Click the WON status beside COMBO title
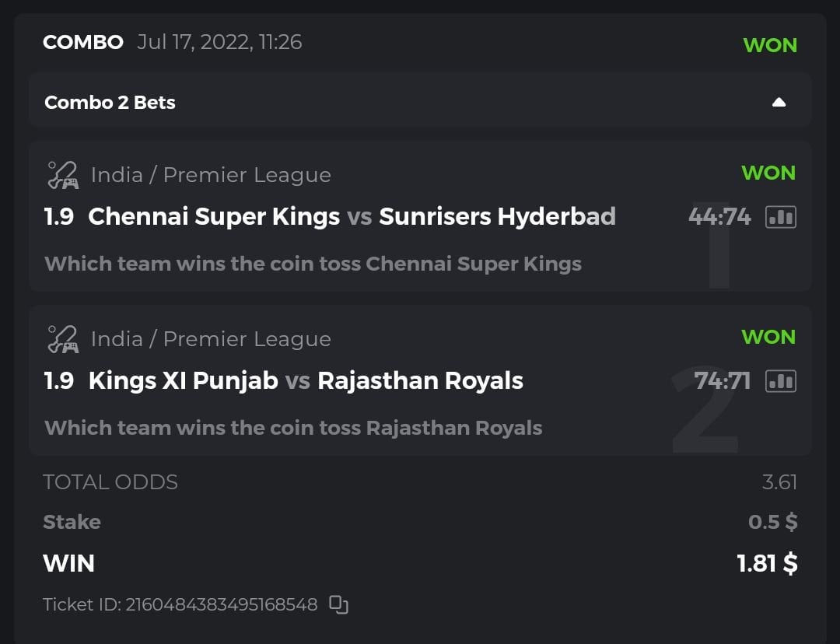 point(770,45)
